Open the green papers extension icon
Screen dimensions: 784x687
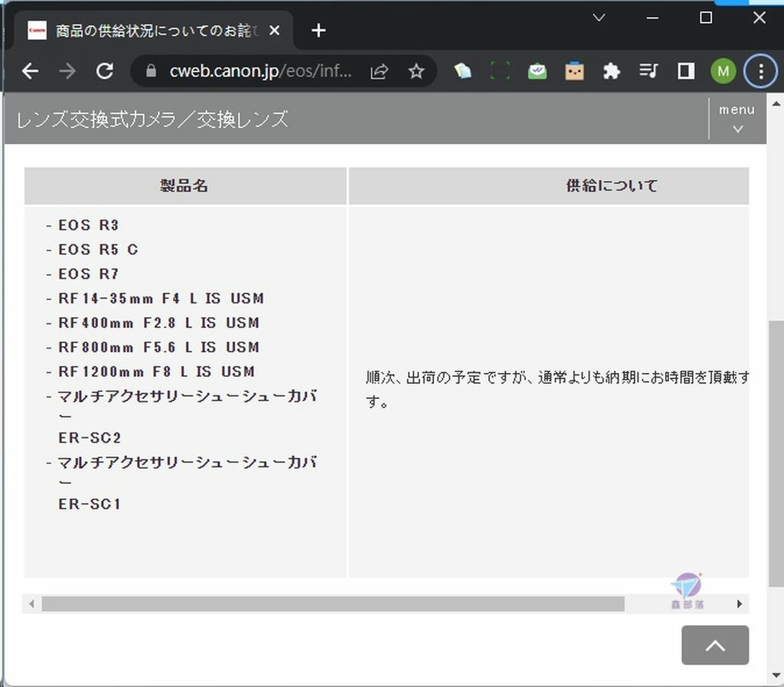pyautogui.click(x=462, y=71)
